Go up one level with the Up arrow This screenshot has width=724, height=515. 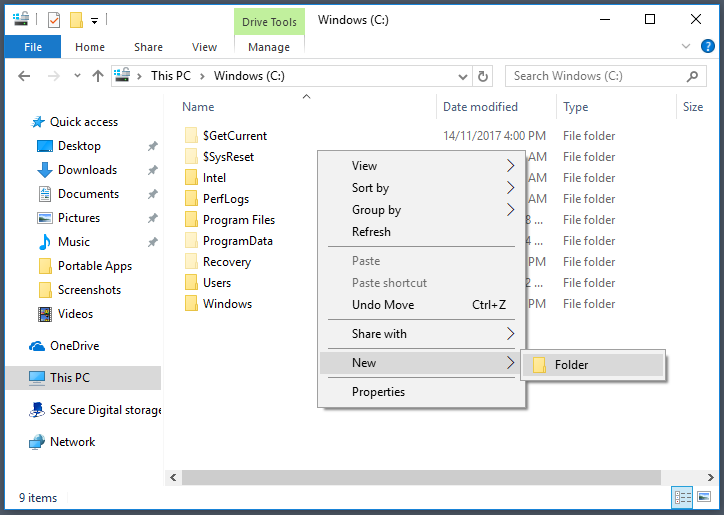pyautogui.click(x=97, y=76)
